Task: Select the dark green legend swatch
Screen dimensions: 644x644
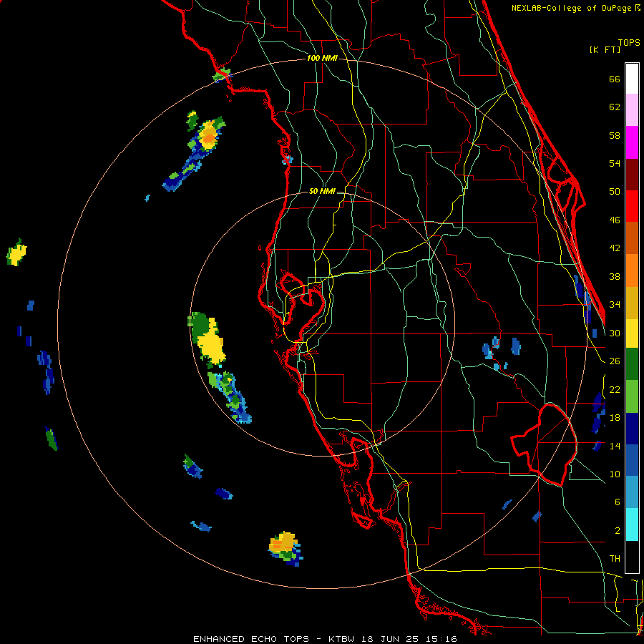Action: (x=632, y=364)
